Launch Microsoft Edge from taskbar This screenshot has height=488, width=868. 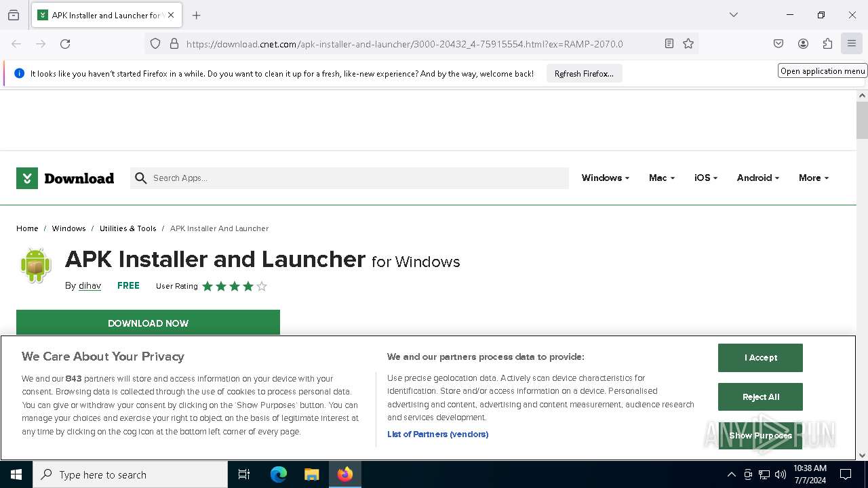coord(279,474)
